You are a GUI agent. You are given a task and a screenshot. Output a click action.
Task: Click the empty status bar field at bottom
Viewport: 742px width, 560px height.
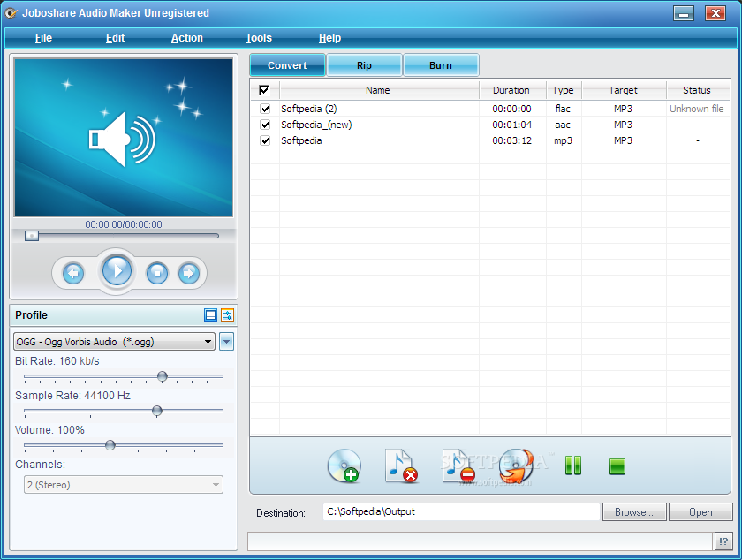point(480,541)
